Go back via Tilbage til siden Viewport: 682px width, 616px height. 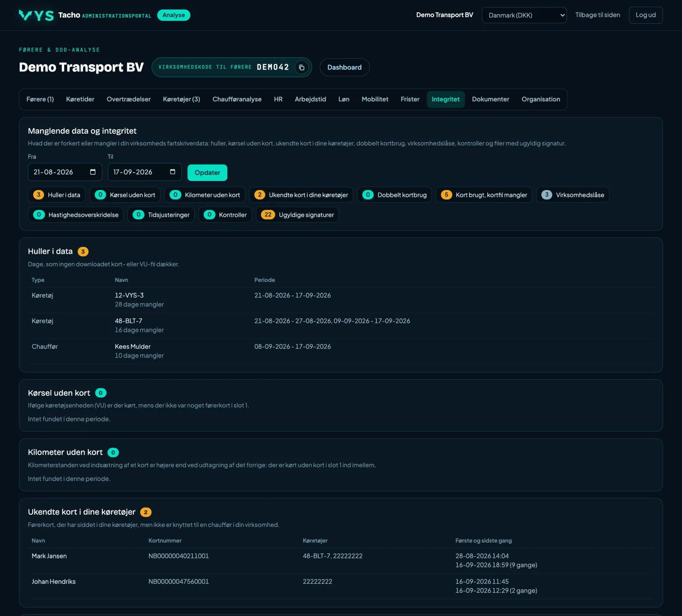click(597, 15)
